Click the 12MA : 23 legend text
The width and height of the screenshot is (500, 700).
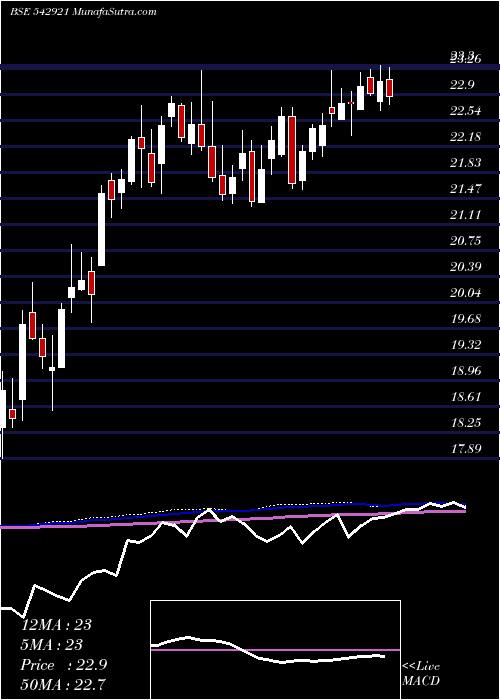pos(56,625)
